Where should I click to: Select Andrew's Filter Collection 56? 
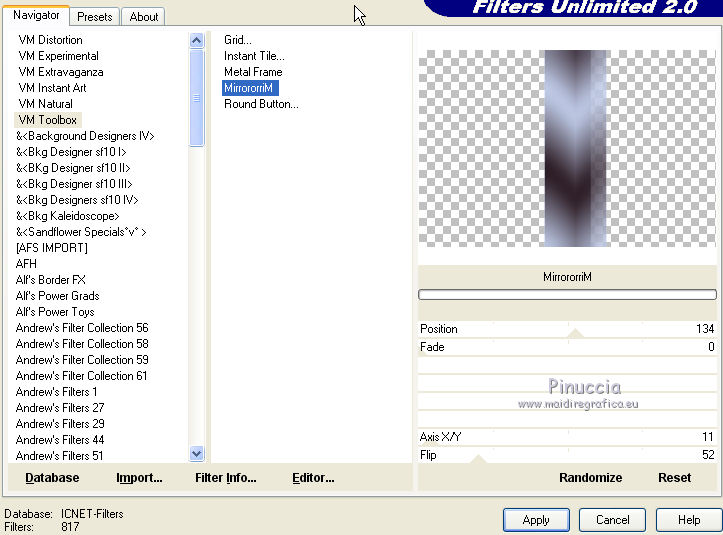pyautogui.click(x=82, y=328)
